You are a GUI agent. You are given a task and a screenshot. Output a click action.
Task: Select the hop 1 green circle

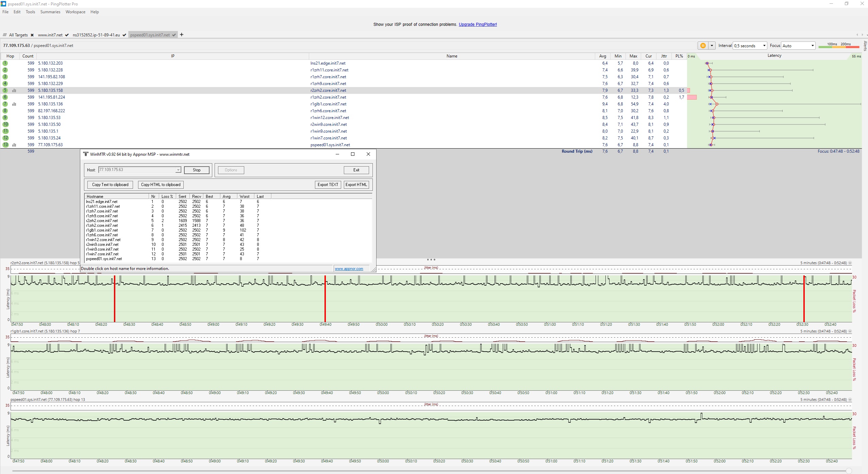click(5, 63)
